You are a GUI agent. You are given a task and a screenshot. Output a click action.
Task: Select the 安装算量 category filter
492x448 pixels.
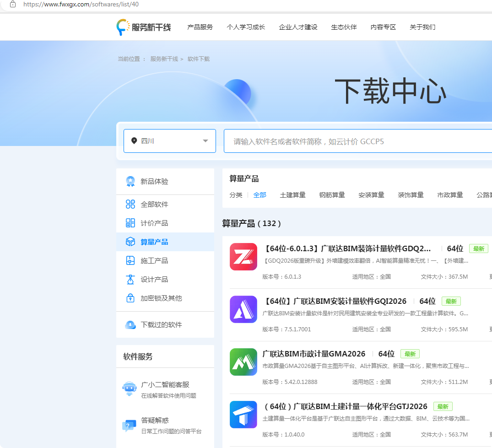click(371, 195)
